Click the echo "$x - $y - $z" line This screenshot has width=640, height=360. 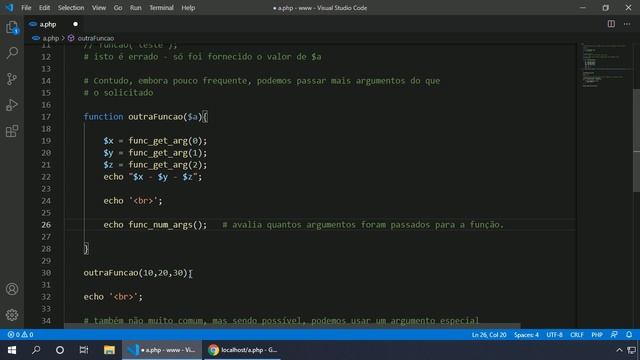[x=153, y=177]
